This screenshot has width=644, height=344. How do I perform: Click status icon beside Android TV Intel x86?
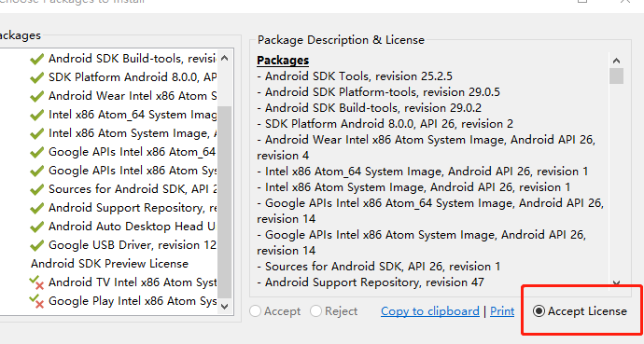(37, 282)
